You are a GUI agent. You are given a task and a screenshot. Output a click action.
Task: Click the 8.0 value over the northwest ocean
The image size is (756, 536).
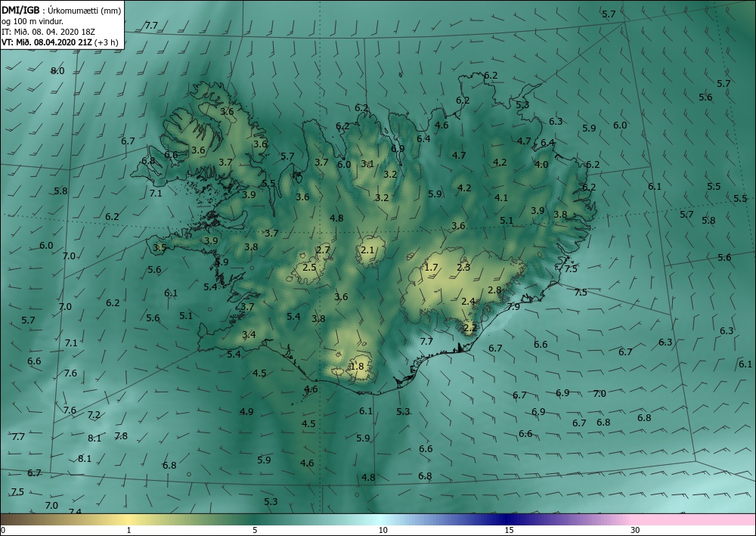57,71
